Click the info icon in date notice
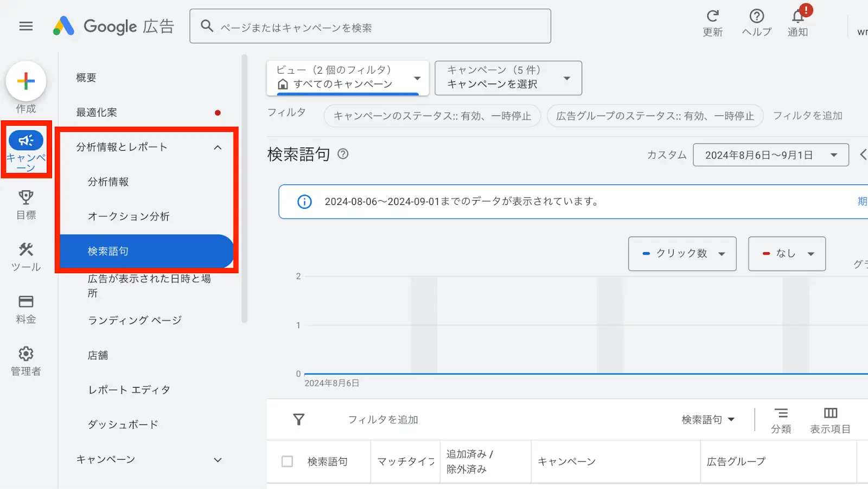This screenshot has height=489, width=868. (x=304, y=202)
